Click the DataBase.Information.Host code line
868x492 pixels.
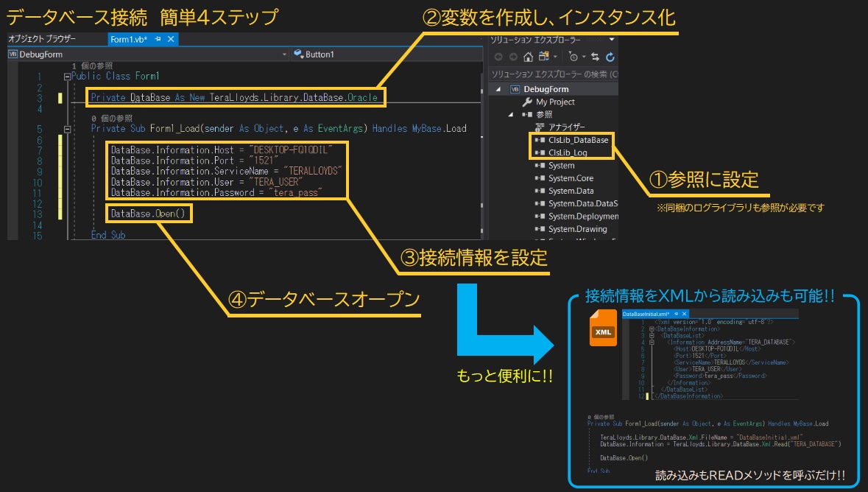221,150
